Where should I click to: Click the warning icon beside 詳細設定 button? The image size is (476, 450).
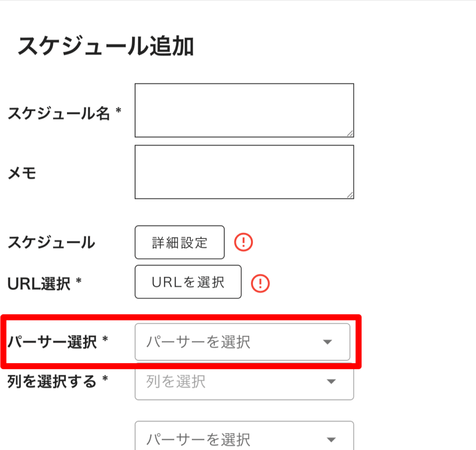click(243, 242)
